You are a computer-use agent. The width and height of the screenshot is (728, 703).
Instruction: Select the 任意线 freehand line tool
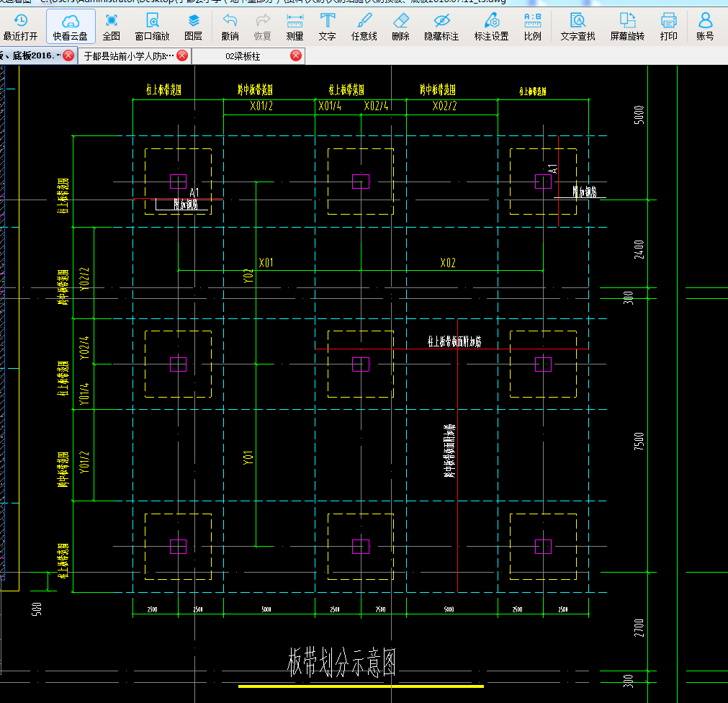click(x=364, y=27)
